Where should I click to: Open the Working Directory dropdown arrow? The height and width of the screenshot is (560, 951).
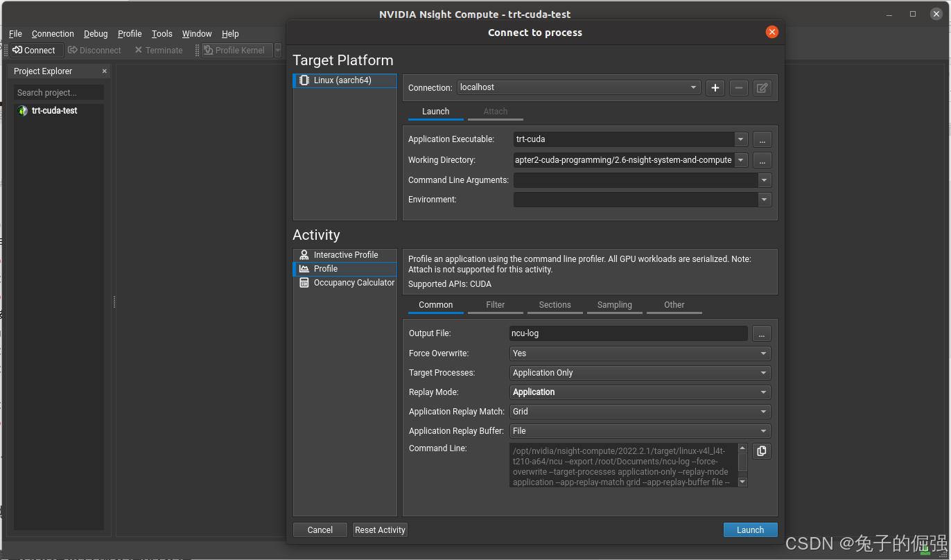[x=741, y=160]
